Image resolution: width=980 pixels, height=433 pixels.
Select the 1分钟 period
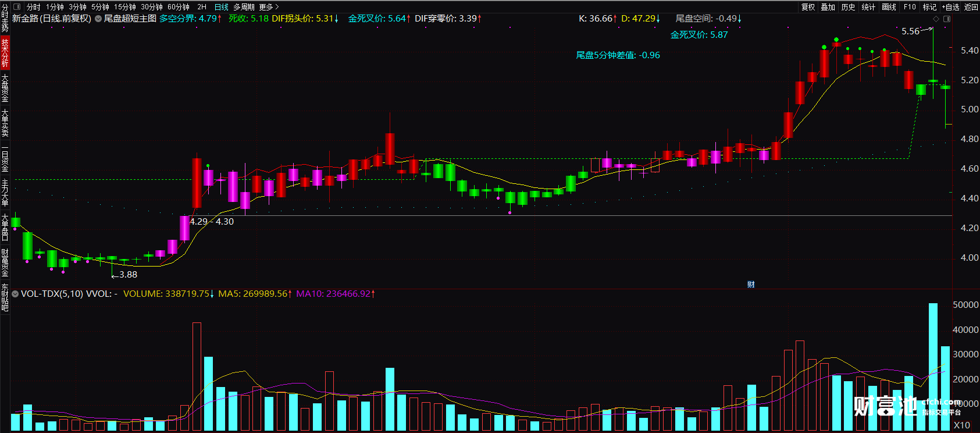pyautogui.click(x=55, y=7)
